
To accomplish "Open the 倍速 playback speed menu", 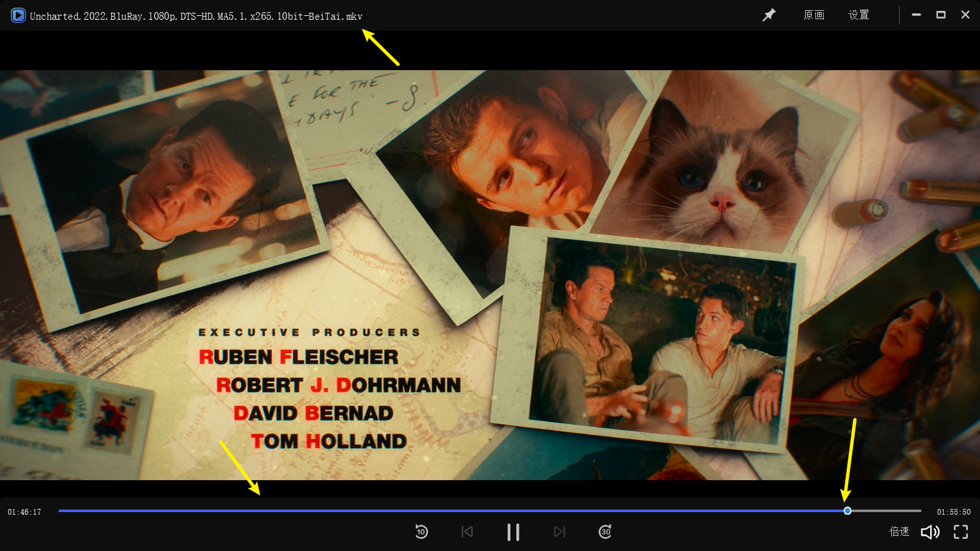I will tap(900, 531).
